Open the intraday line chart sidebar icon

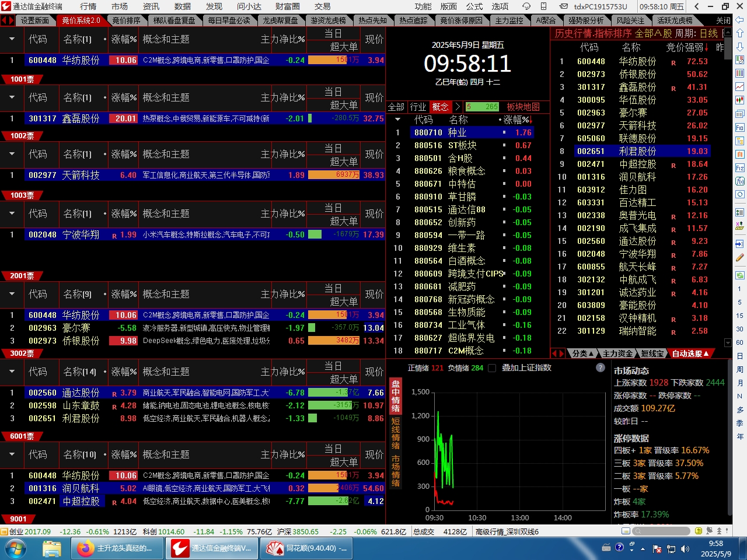[740, 86]
